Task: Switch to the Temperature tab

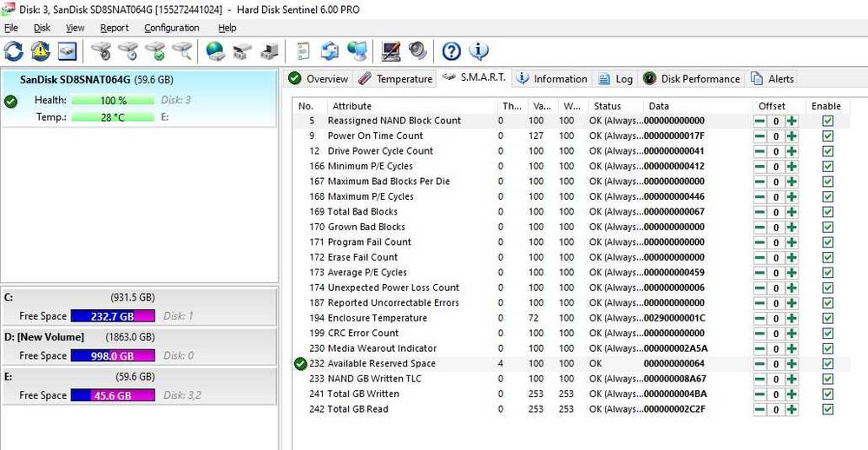Action: (x=395, y=79)
